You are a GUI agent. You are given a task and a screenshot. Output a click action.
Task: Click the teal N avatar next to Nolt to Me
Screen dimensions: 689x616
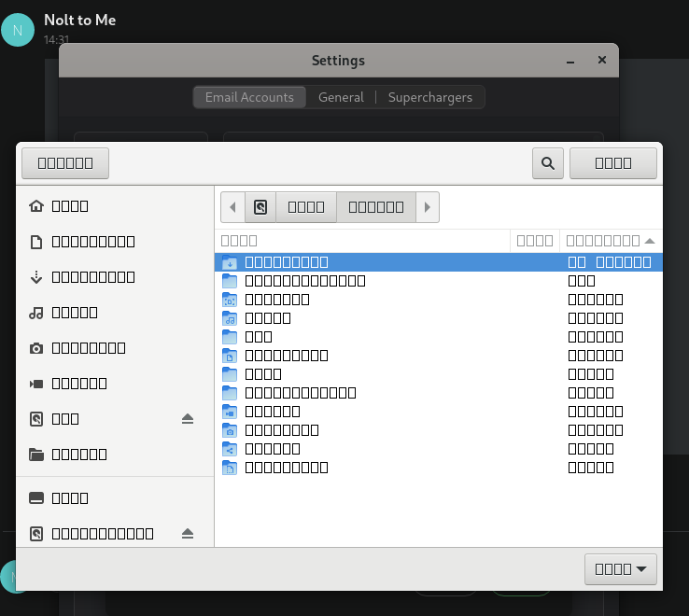[x=18, y=30]
